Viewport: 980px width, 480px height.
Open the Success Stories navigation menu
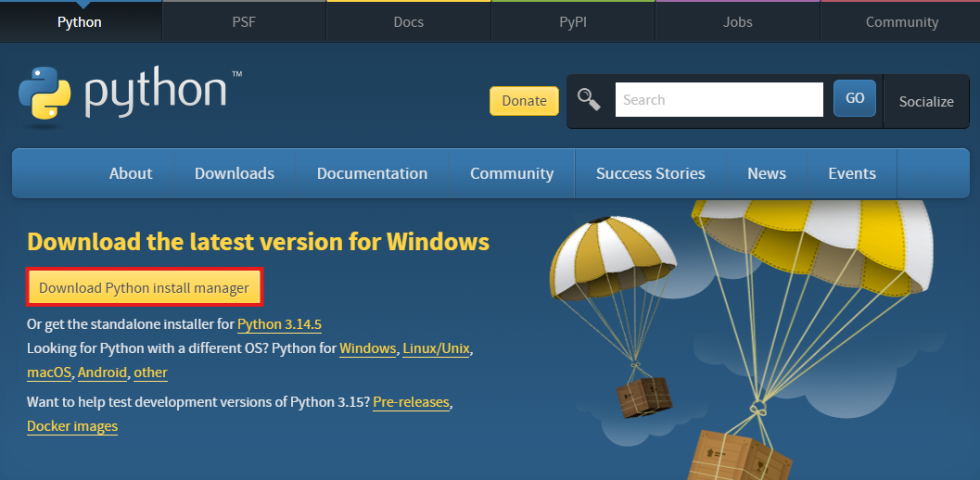point(651,173)
